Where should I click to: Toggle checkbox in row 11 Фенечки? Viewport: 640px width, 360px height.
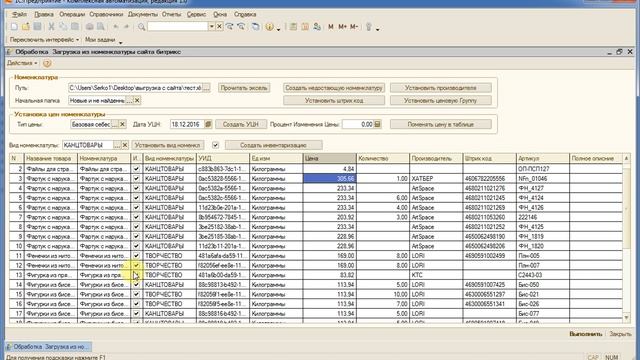click(136, 256)
